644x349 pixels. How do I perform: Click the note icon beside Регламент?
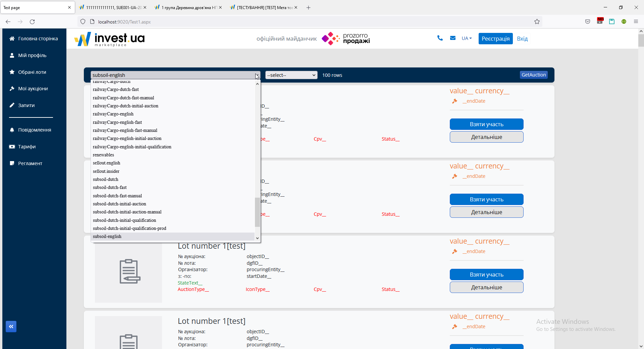[12, 163]
